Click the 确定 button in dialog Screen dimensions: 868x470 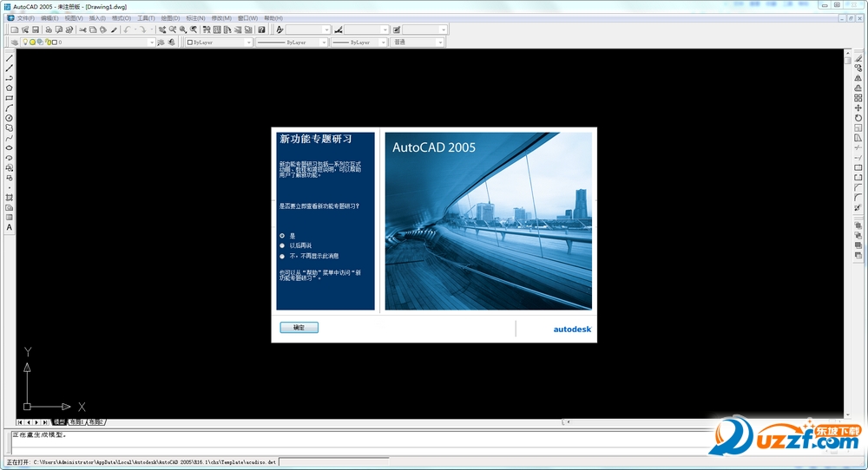pyautogui.click(x=299, y=327)
